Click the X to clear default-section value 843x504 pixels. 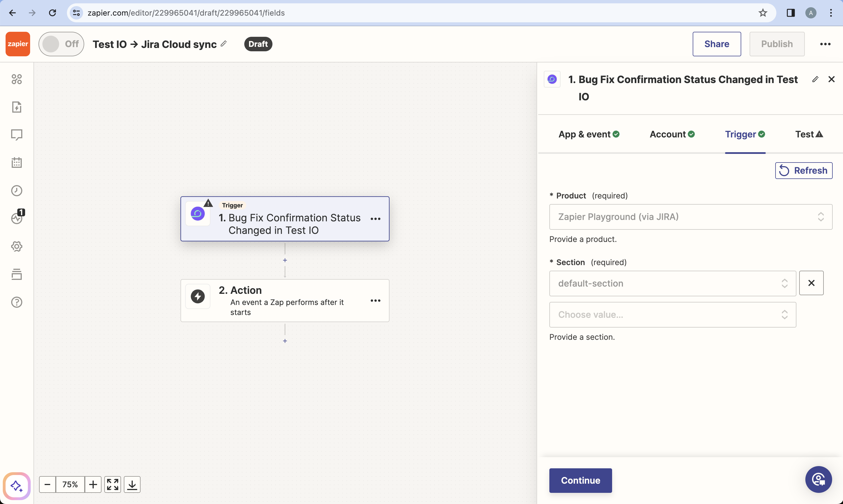pyautogui.click(x=811, y=283)
